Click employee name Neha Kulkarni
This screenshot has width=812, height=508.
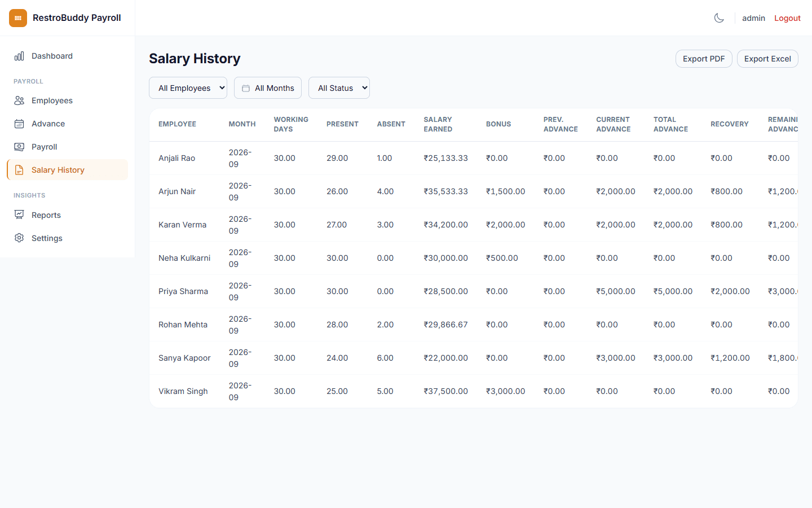(184, 258)
